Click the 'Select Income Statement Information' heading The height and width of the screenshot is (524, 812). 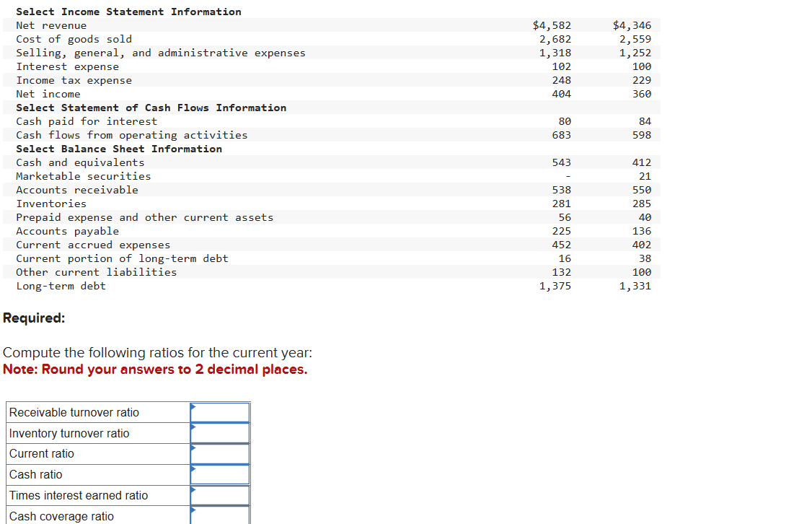pos(128,12)
